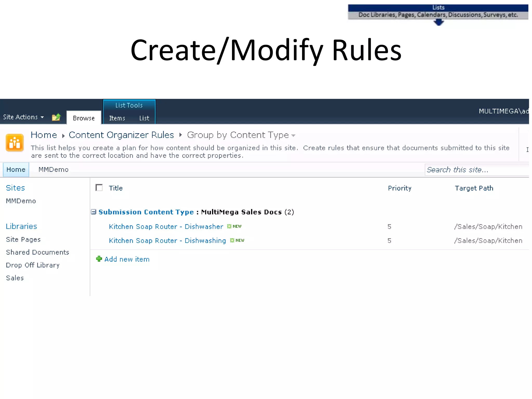Click the green plus add item icon
The image size is (532, 399).
(99, 259)
